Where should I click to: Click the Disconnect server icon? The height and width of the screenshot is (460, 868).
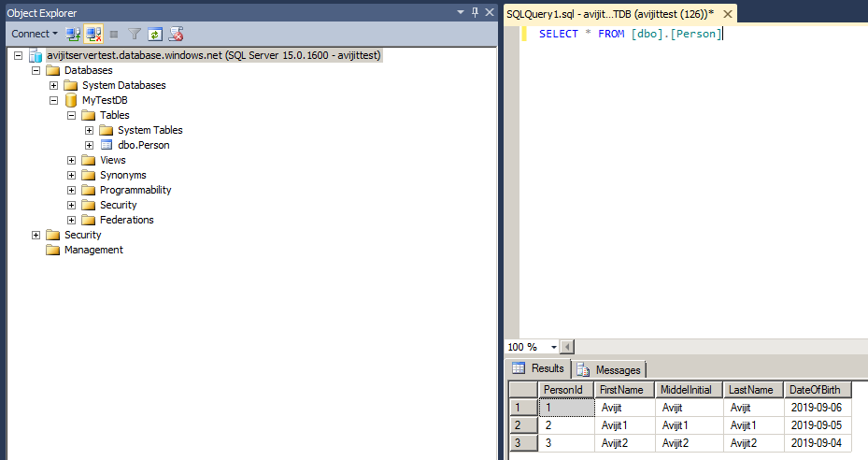[x=93, y=34]
